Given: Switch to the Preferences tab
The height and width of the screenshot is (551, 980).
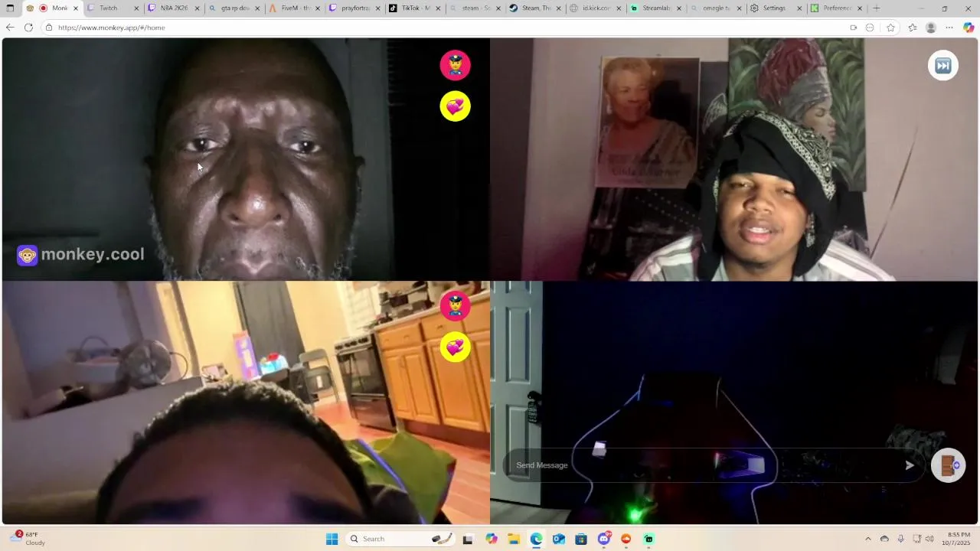Looking at the screenshot, I should point(838,8).
